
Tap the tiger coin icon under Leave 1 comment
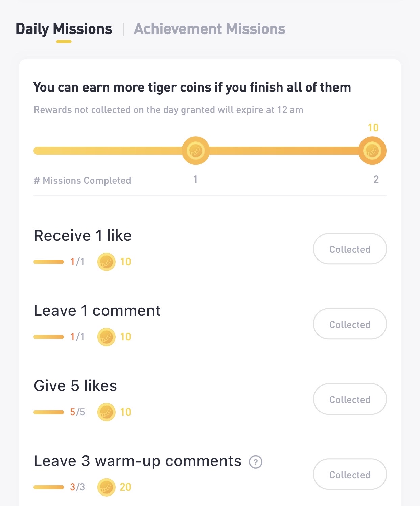[106, 337]
